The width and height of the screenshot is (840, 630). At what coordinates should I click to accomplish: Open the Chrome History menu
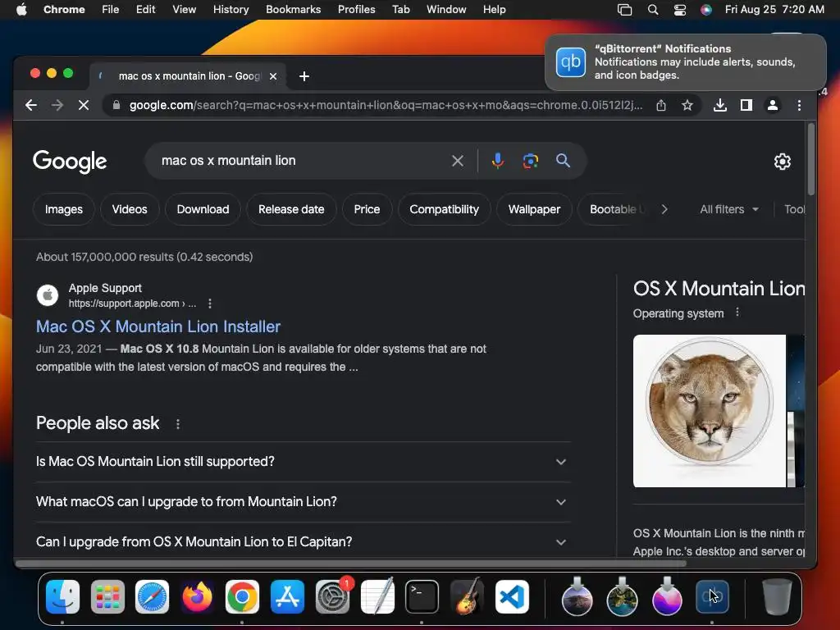(x=231, y=10)
